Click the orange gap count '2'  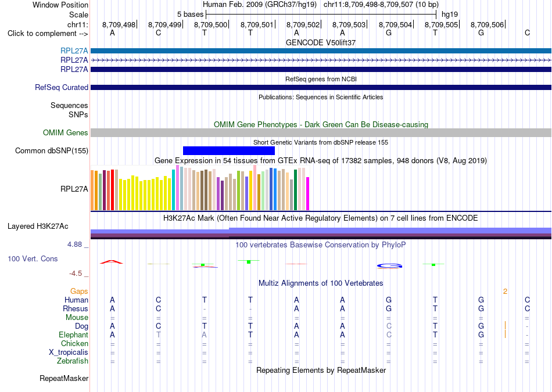coord(505,291)
